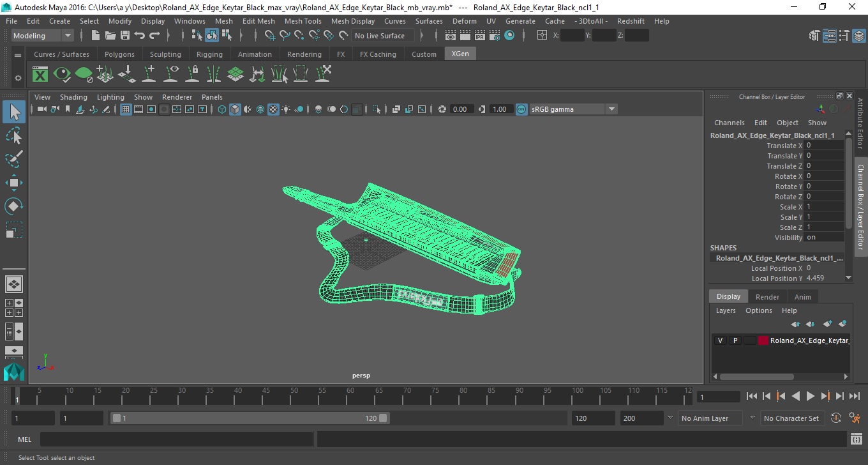Open Render Settings clapperboard gear icon

(495, 36)
